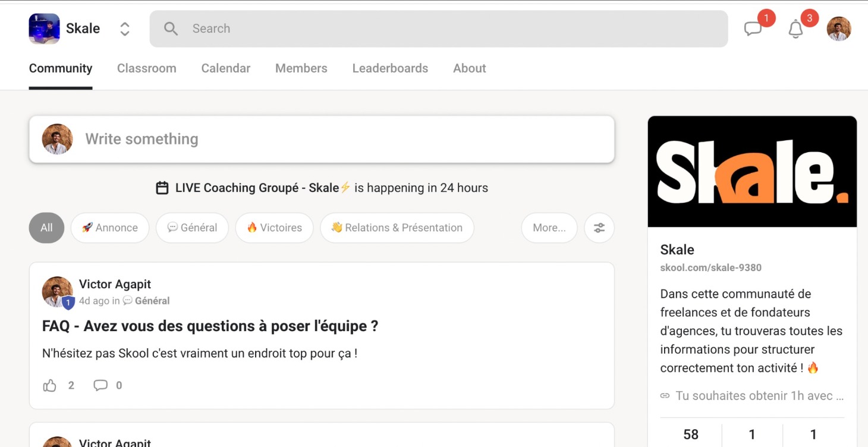The image size is (868, 447).
Task: Open the FAQ post title
Action: (x=210, y=326)
